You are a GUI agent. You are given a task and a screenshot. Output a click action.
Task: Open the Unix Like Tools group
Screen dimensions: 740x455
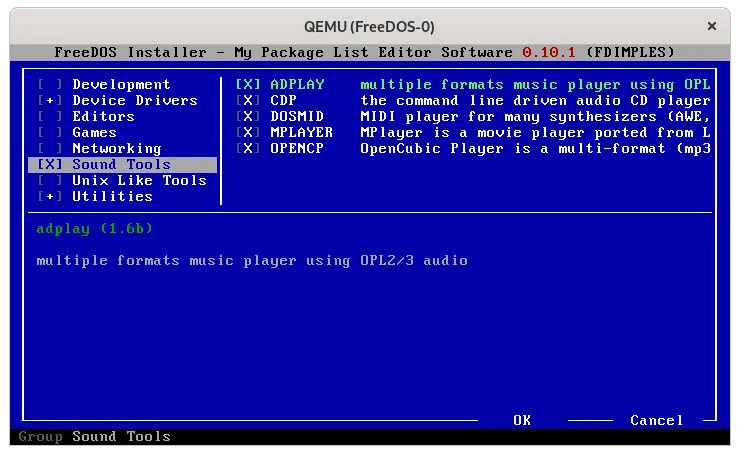pos(138,181)
